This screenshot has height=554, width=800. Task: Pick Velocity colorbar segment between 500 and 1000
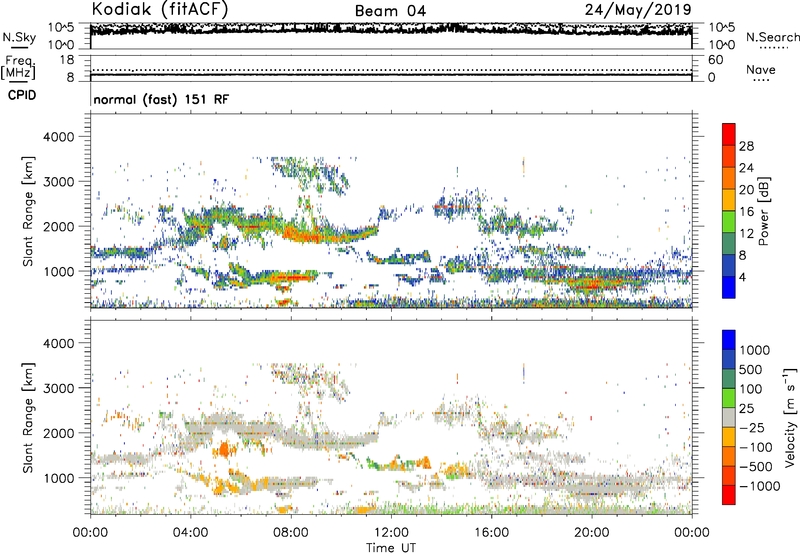tap(729, 359)
